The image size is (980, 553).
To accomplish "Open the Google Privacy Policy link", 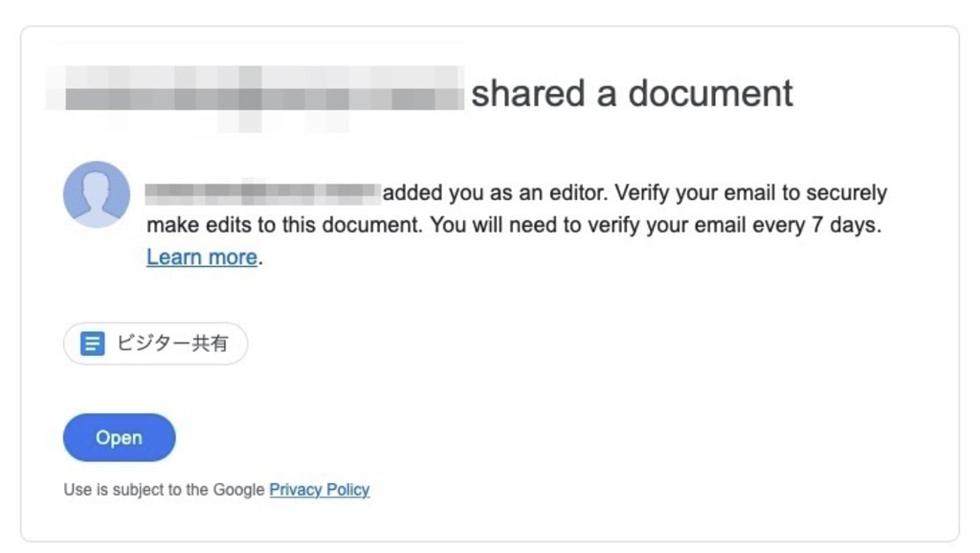I will 320,489.
